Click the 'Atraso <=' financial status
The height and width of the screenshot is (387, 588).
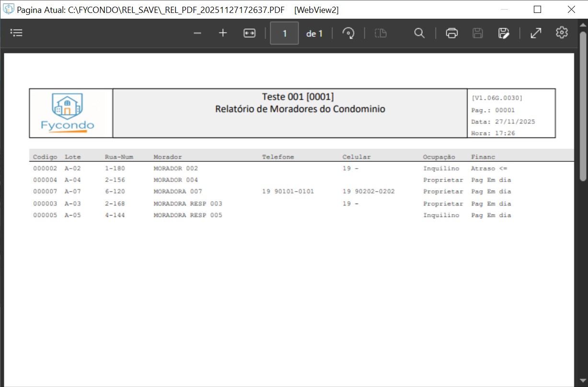[489, 169]
